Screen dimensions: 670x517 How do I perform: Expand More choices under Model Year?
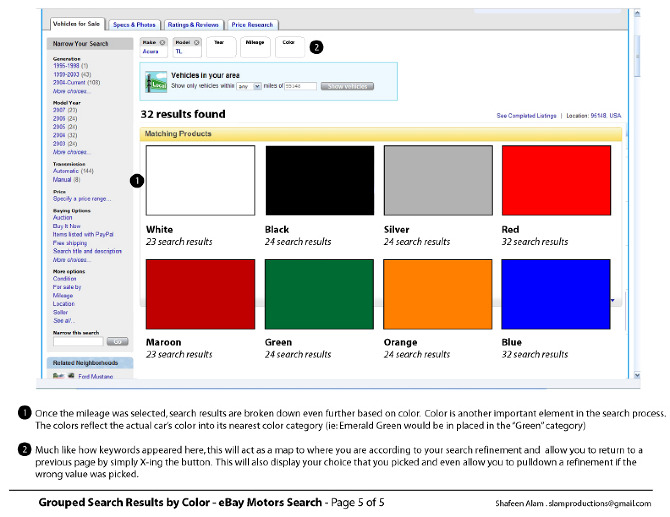72,152
